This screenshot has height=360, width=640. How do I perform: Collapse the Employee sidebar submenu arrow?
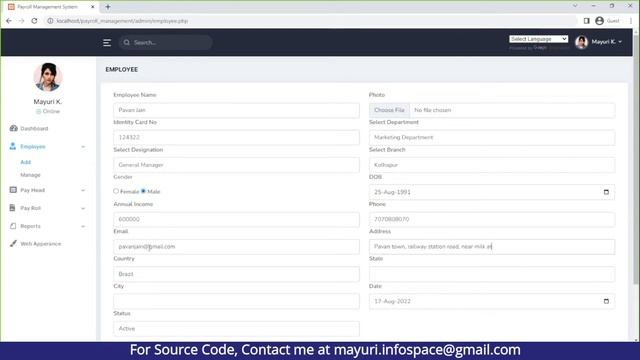point(83,147)
